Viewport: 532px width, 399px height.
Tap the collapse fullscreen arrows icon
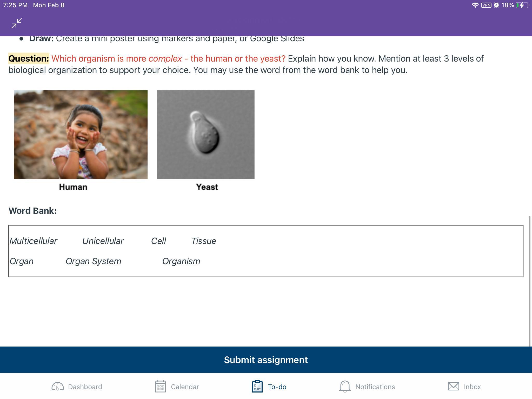click(x=17, y=23)
